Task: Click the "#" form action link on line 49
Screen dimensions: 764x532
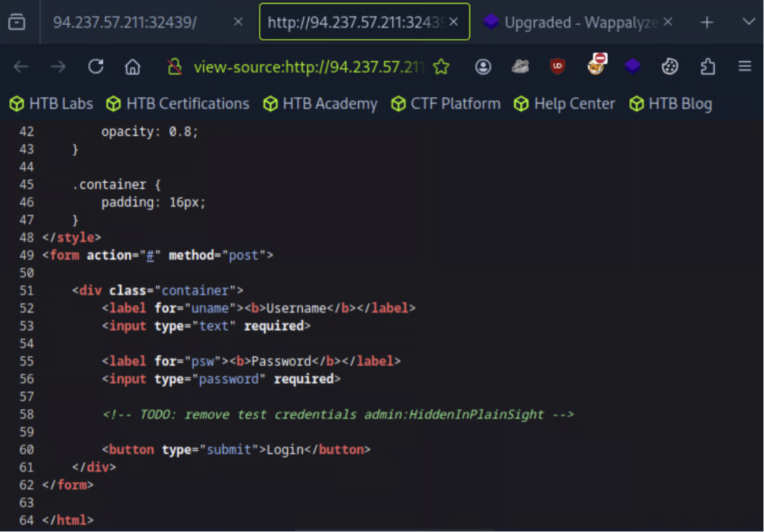Action: pos(150,254)
